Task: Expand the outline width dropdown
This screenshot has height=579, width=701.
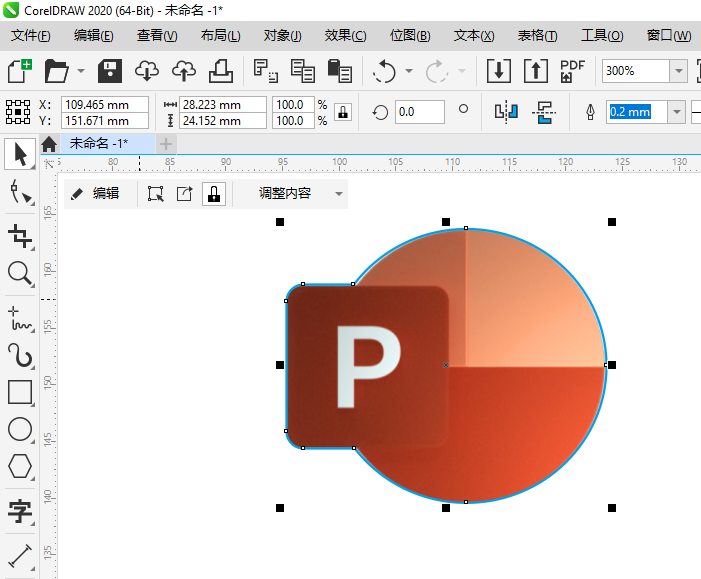Action: click(x=677, y=112)
